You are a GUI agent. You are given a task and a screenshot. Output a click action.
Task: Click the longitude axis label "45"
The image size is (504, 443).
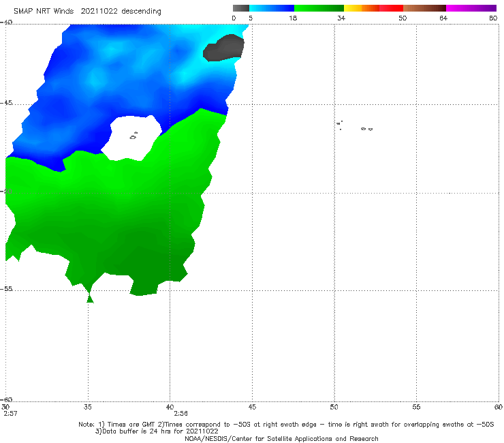252,408
